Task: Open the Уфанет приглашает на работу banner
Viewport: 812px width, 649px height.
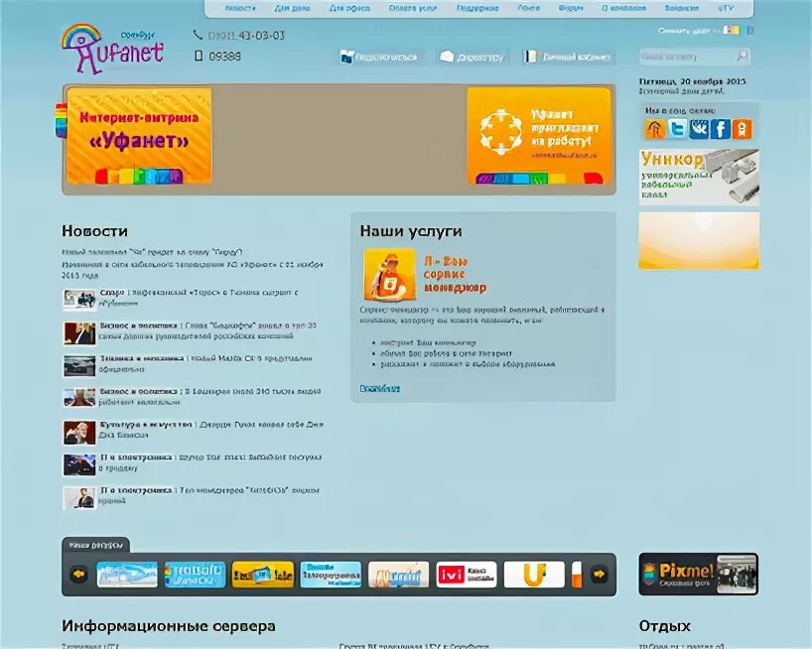Action: [x=539, y=136]
